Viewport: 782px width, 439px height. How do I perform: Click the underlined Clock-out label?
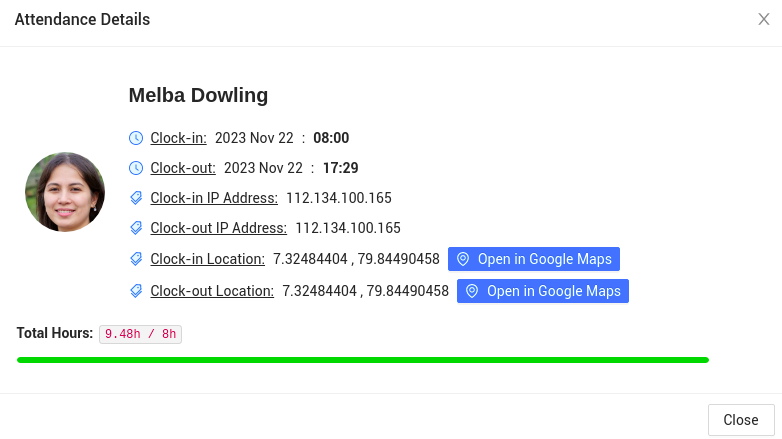click(183, 168)
